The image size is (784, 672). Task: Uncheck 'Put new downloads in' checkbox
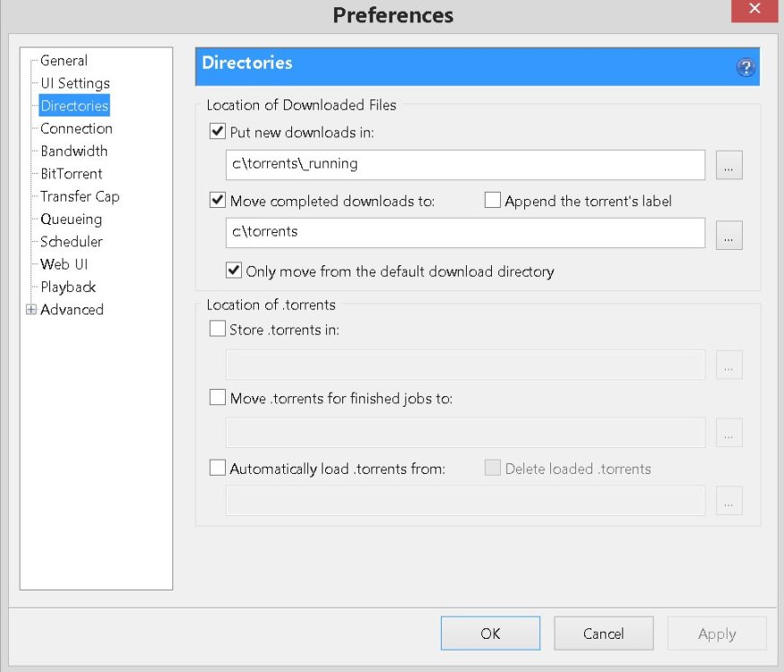[x=218, y=132]
